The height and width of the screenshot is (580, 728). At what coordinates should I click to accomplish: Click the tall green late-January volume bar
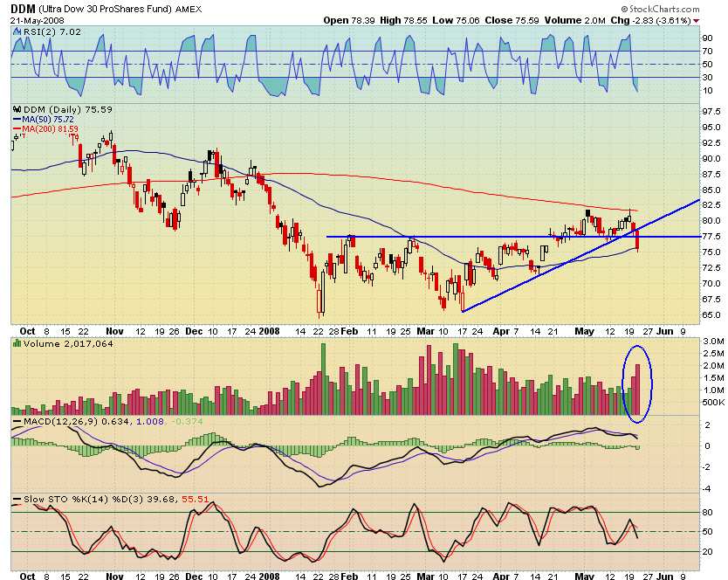[323, 379]
